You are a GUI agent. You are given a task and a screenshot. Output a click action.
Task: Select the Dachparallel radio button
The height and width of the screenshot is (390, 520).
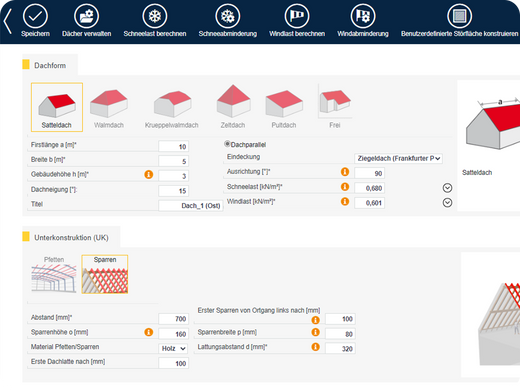click(227, 144)
